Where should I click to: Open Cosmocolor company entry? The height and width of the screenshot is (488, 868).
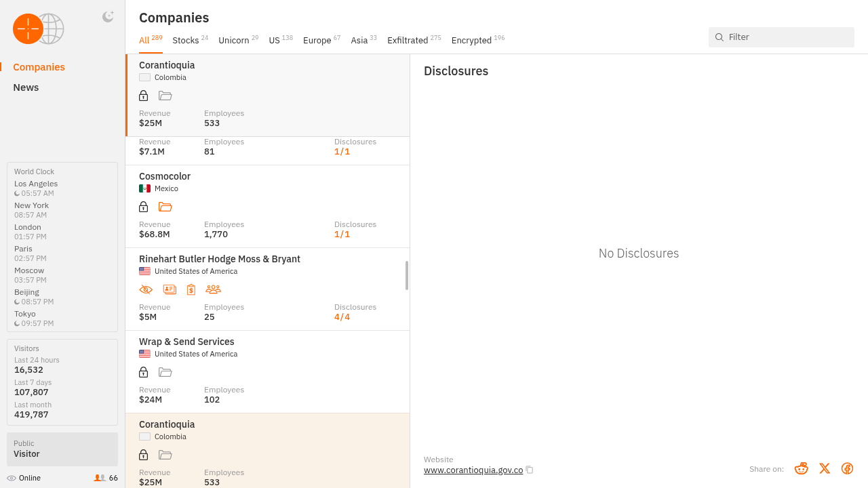pos(267,207)
